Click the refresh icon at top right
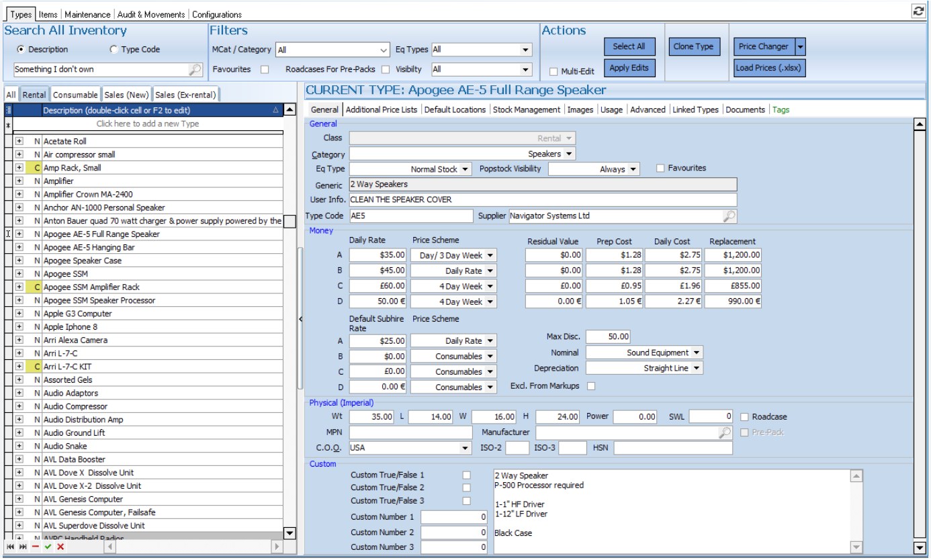931x560 pixels. click(918, 11)
